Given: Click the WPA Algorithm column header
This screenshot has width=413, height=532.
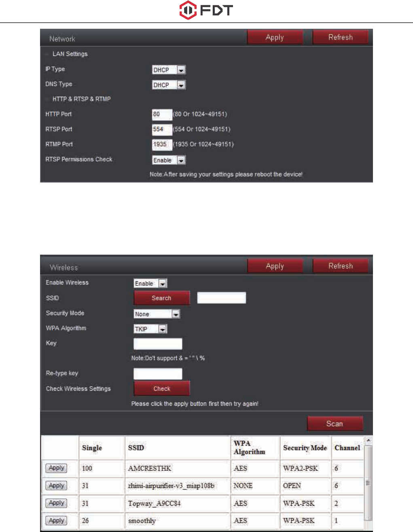Looking at the screenshot, I should 255,448.
